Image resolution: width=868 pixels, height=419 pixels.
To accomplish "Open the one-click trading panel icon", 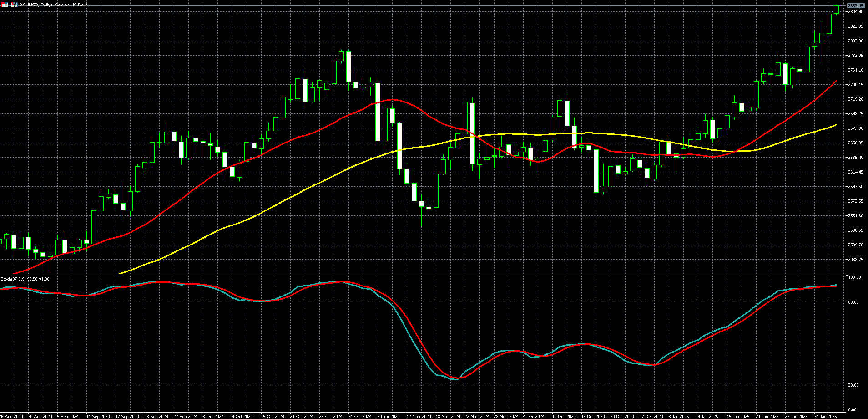I will click(x=4, y=5).
